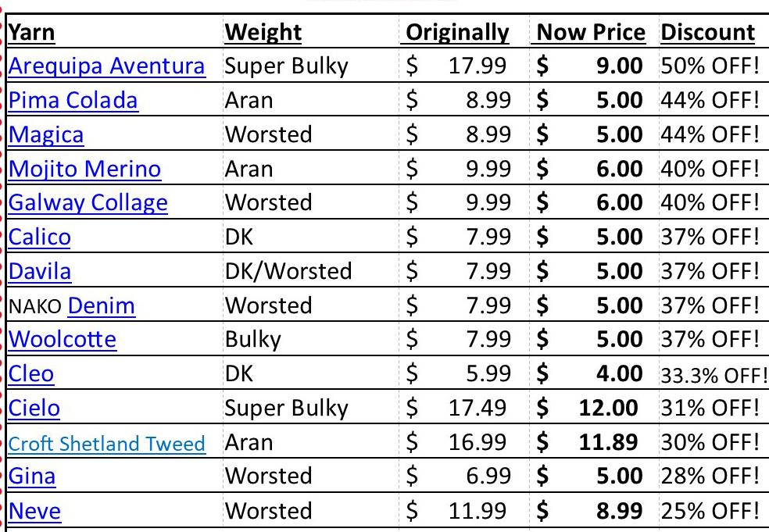This screenshot has height=532, width=769.
Task: Select the Discount column header
Action: (708, 32)
